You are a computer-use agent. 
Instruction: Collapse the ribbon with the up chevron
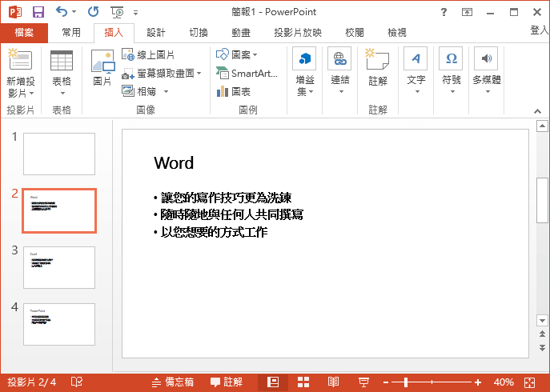(x=537, y=111)
